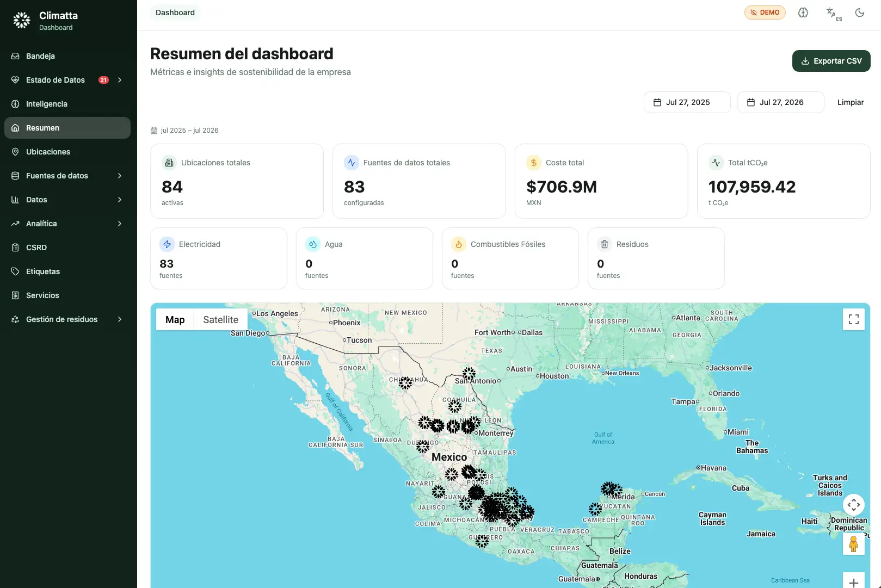881x588 pixels.
Task: Click the DEMO mode badge
Action: click(765, 13)
